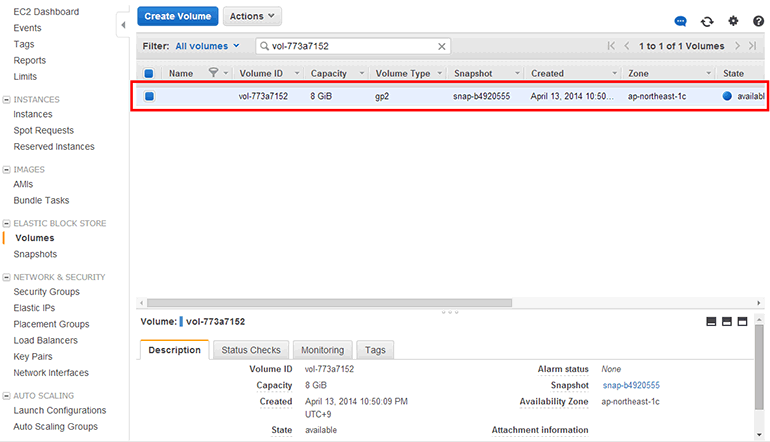Collapse the INSTANCES sidebar section
This screenshot has height=442, width=770.
coord(7,100)
